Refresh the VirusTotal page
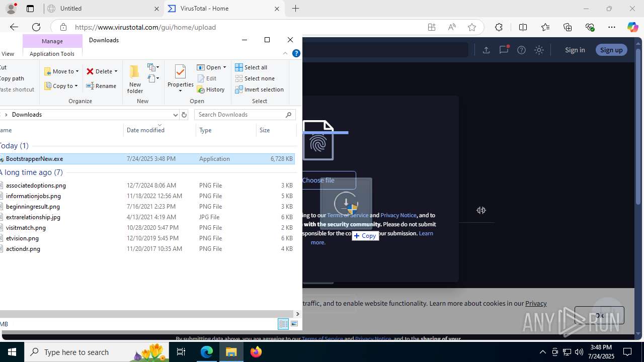 coord(36,27)
